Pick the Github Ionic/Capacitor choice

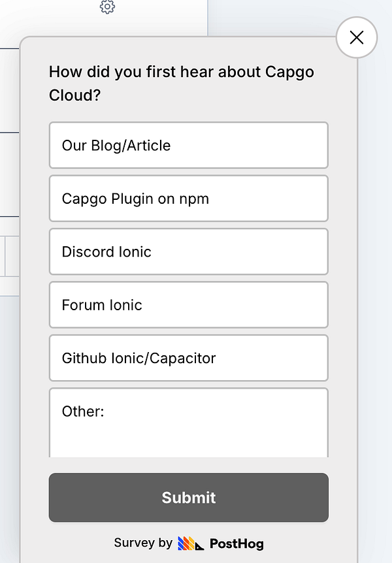pyautogui.click(x=188, y=357)
